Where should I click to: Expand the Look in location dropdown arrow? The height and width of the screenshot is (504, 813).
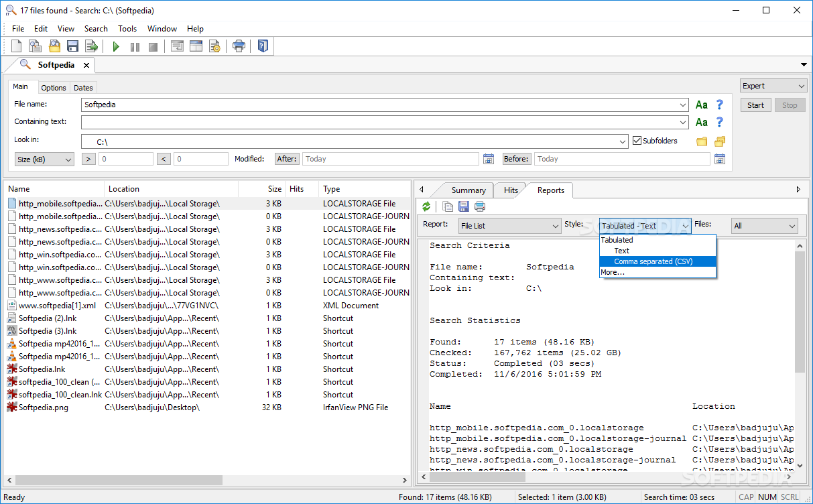click(x=623, y=141)
